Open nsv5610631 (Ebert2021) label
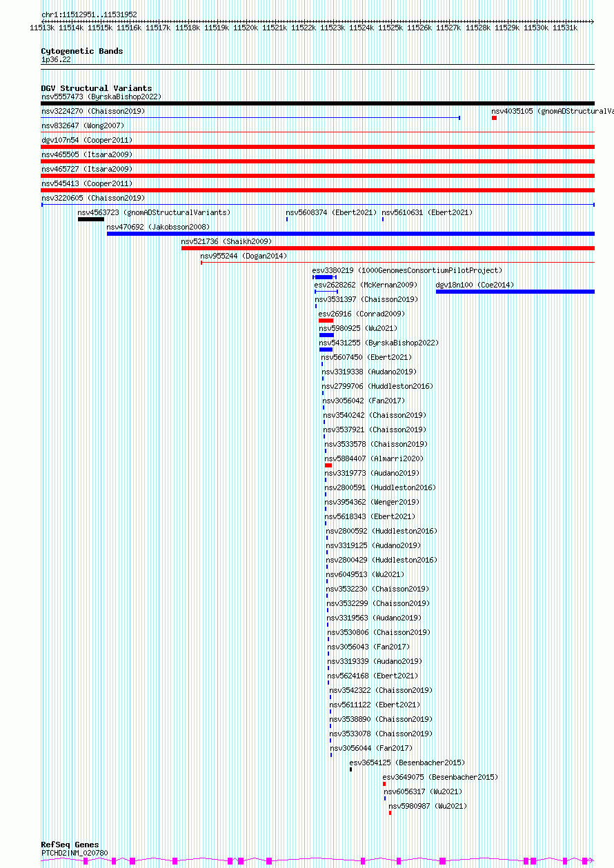The image size is (614, 868). pos(427,212)
